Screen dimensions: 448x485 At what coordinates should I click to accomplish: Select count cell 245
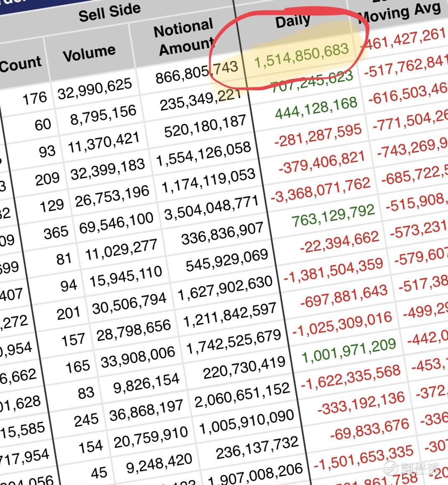tap(86, 420)
